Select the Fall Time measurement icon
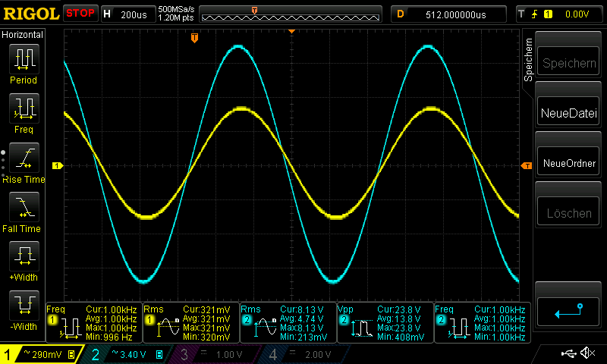The image size is (607, 364). coord(24,207)
